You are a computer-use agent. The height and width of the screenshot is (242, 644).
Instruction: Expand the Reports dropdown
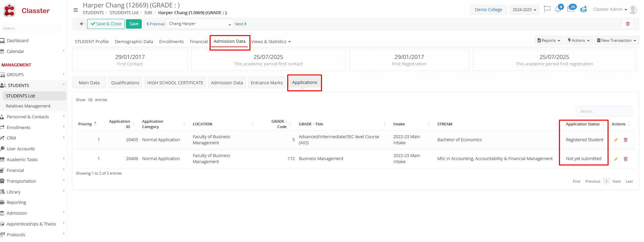pos(548,40)
